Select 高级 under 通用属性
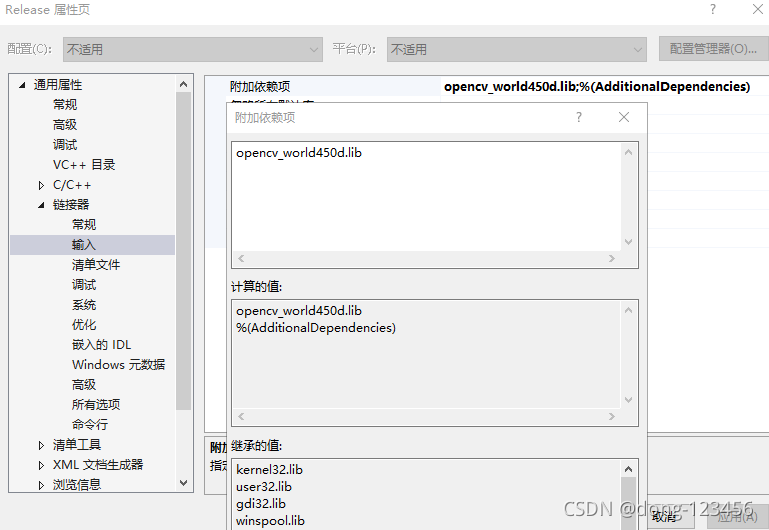 click(65, 125)
